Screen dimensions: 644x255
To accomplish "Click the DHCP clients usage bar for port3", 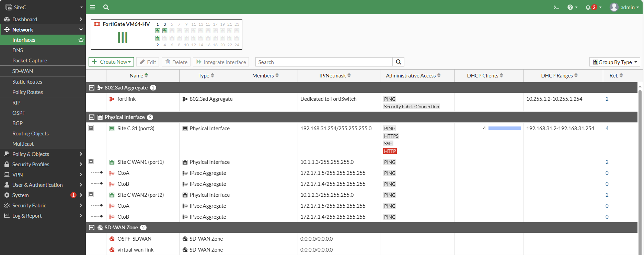I will [x=505, y=128].
